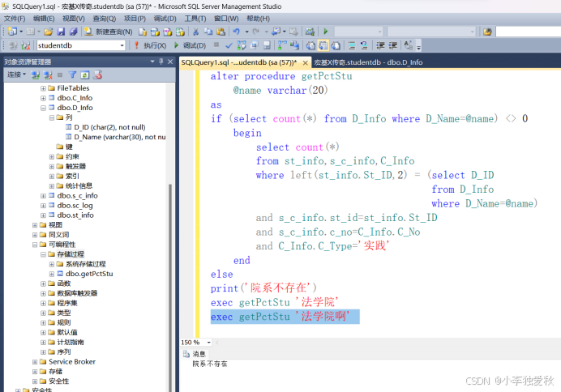
Task: Click the search input field in top toolbar
Action: (x=528, y=32)
